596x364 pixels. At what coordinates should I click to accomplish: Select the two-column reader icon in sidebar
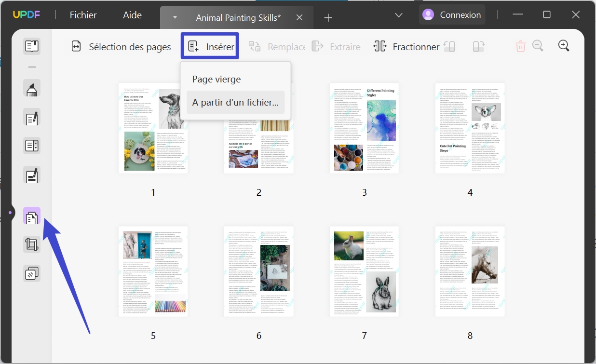point(31,145)
